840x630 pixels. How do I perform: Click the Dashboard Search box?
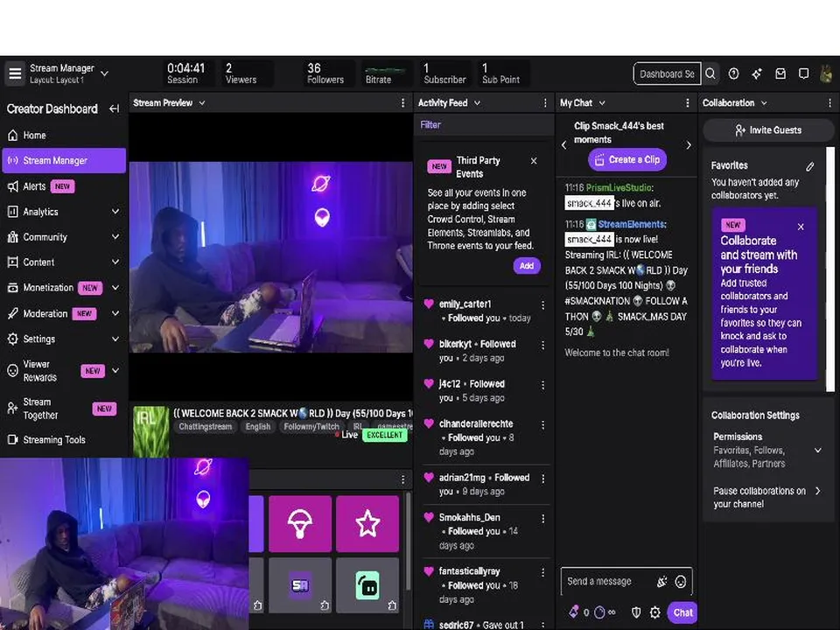tap(667, 73)
